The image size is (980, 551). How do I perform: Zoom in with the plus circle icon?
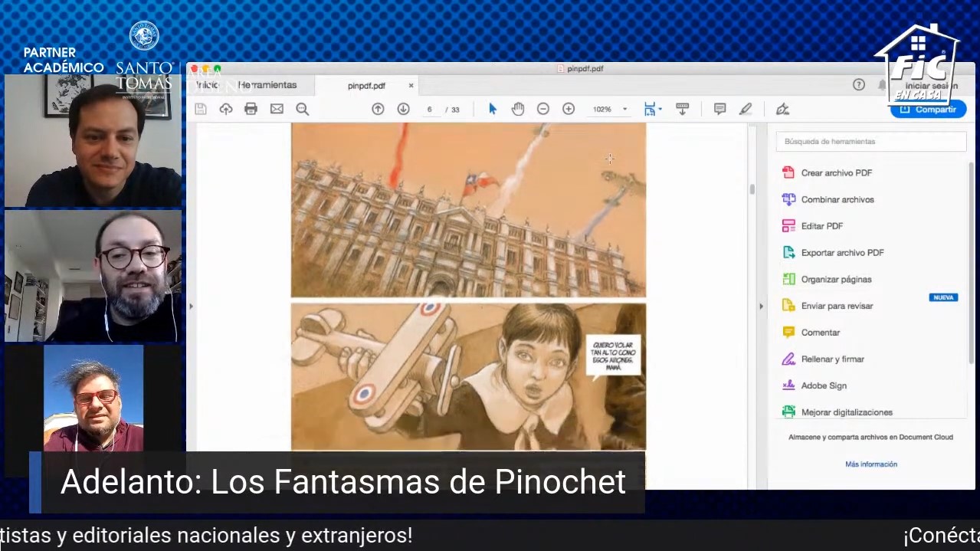click(x=569, y=109)
